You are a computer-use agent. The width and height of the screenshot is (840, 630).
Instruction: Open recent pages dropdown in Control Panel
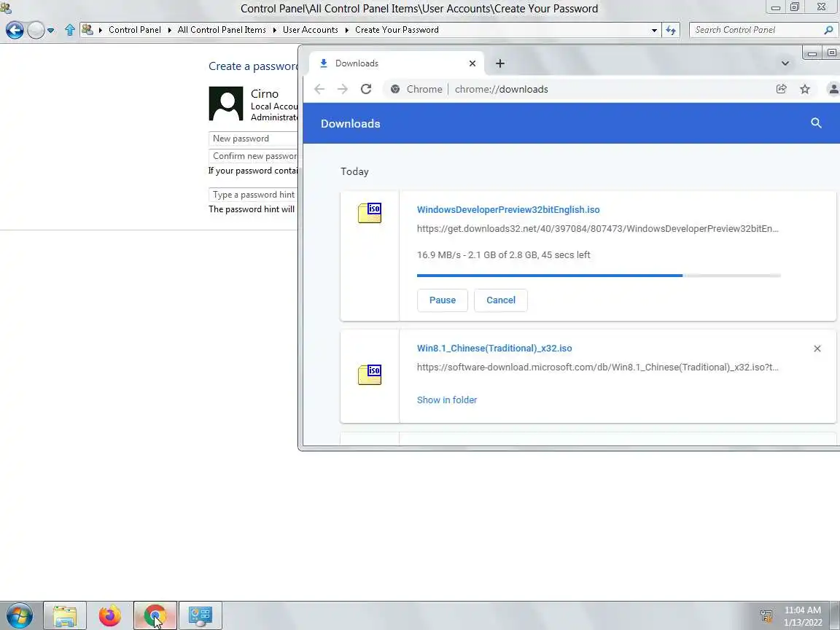pyautogui.click(x=50, y=31)
